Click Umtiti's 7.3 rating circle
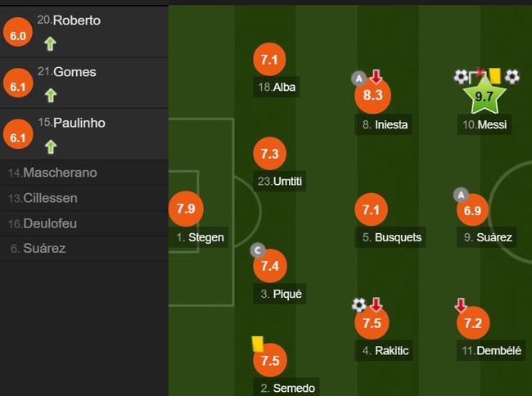532x396 pixels. coord(270,154)
